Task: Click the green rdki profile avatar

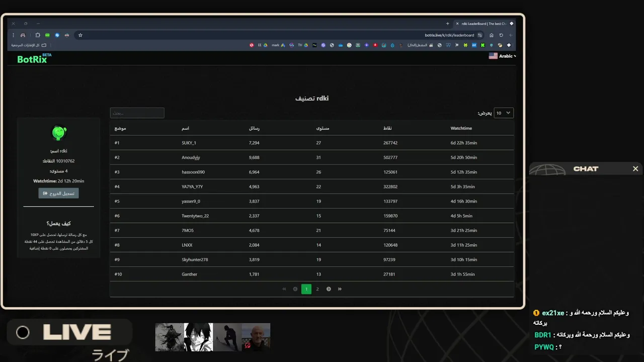Action: 59,133
